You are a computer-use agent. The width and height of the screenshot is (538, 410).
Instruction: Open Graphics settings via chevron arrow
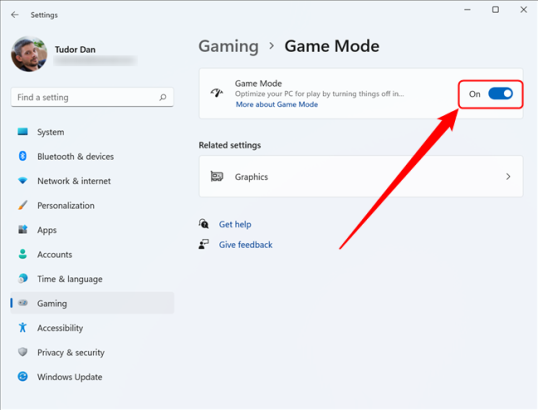coord(508,176)
